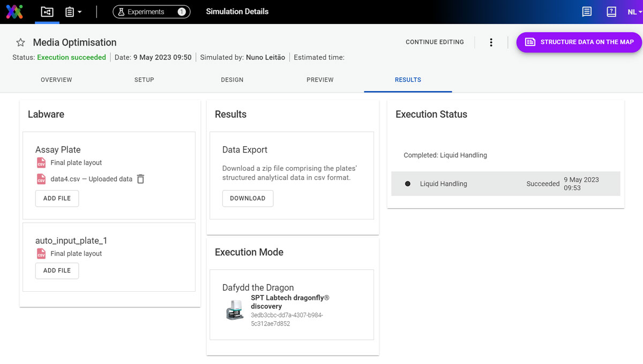Screen dimensions: 643x364
Task: Click Add File under auto_input_plate_1
Action: [57, 271]
